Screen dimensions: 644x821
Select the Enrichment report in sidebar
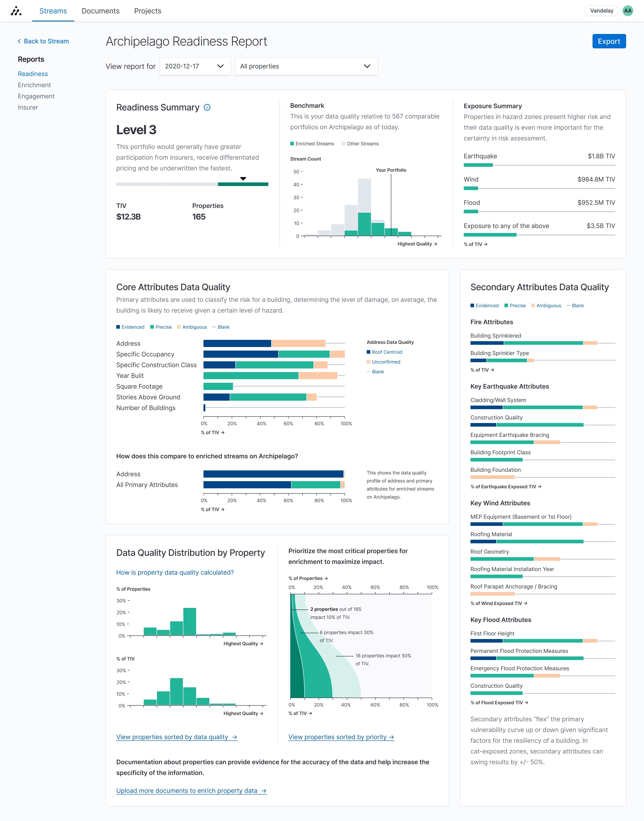pyautogui.click(x=34, y=85)
